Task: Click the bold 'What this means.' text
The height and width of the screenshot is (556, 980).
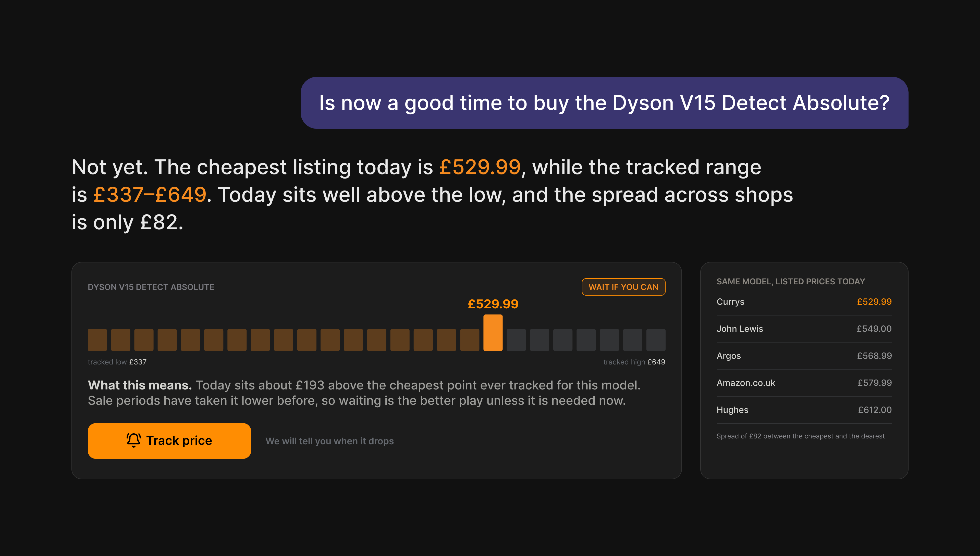Action: pyautogui.click(x=140, y=385)
